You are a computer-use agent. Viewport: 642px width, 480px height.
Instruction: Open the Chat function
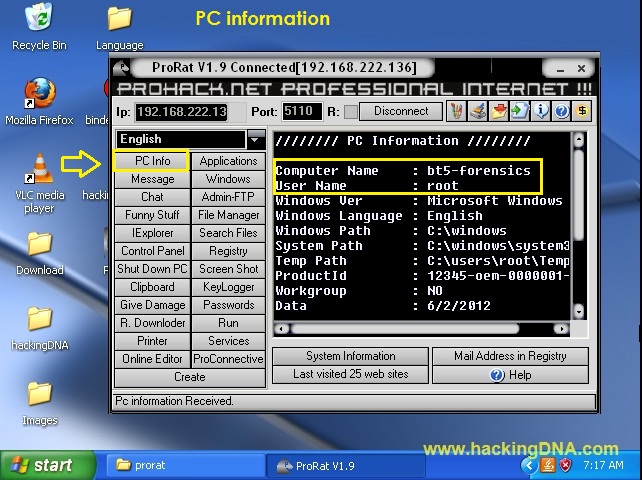click(152, 197)
